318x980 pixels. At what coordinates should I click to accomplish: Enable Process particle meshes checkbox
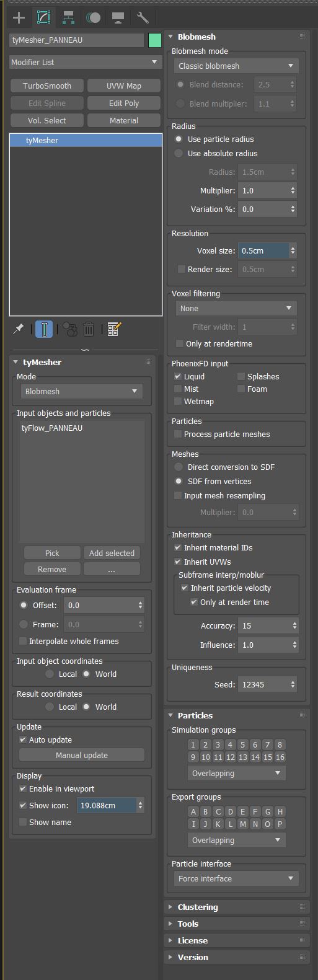(178, 434)
